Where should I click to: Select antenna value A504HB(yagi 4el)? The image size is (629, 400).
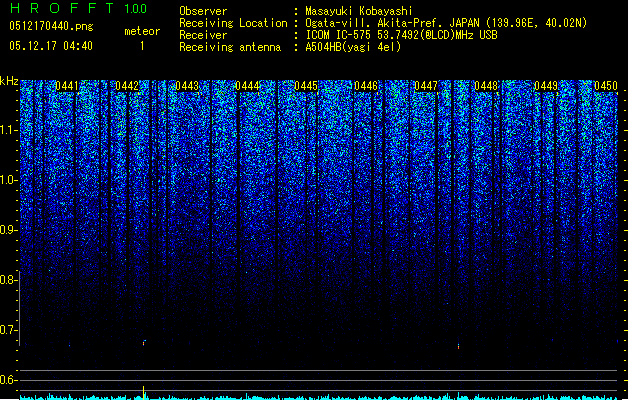click(353, 47)
